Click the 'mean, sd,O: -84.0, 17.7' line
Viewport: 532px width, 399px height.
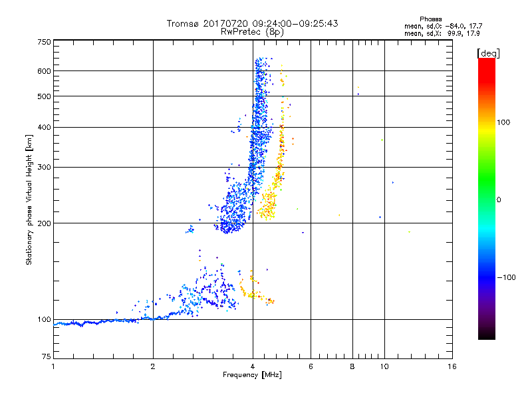443,27
